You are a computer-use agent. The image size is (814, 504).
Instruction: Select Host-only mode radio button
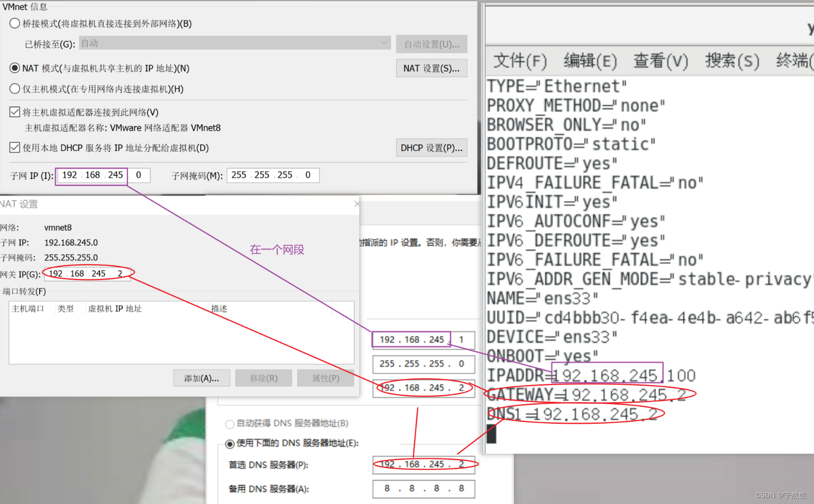tap(15, 89)
